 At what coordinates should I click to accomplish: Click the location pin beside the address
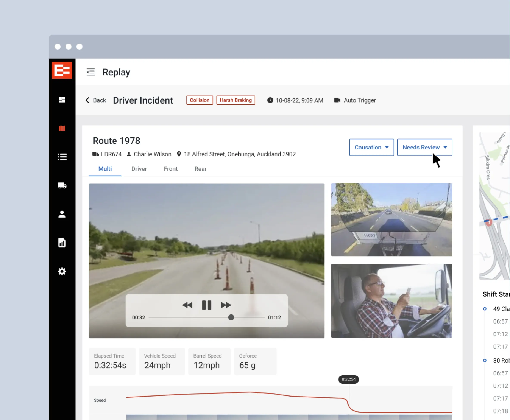click(x=179, y=154)
